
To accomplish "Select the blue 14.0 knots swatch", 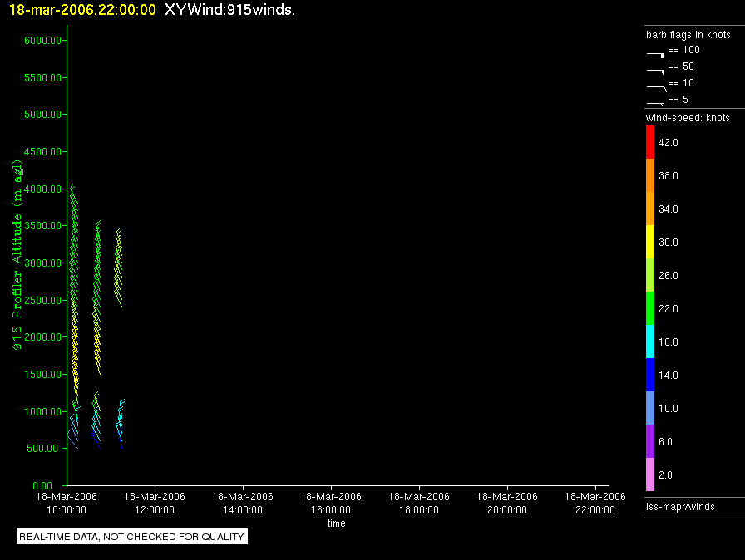I will pyautogui.click(x=650, y=375).
